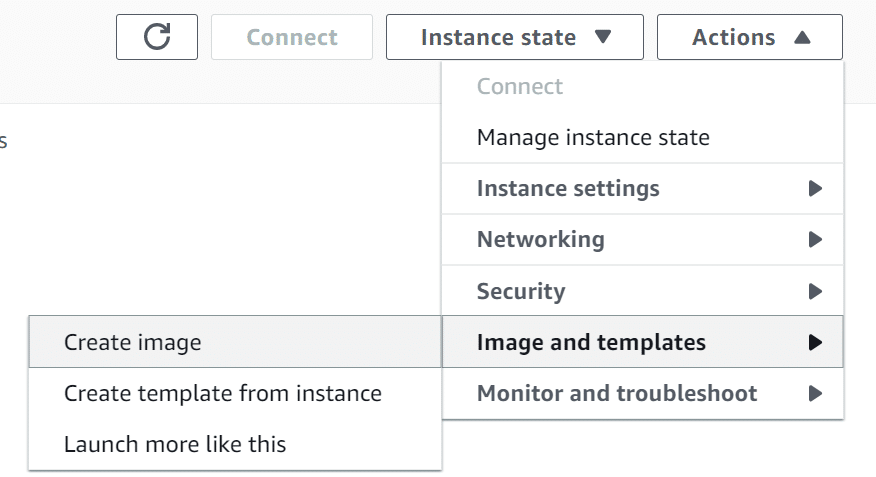Image resolution: width=876 pixels, height=477 pixels.
Task: Click the Connect button beside refresh
Action: 292,37
